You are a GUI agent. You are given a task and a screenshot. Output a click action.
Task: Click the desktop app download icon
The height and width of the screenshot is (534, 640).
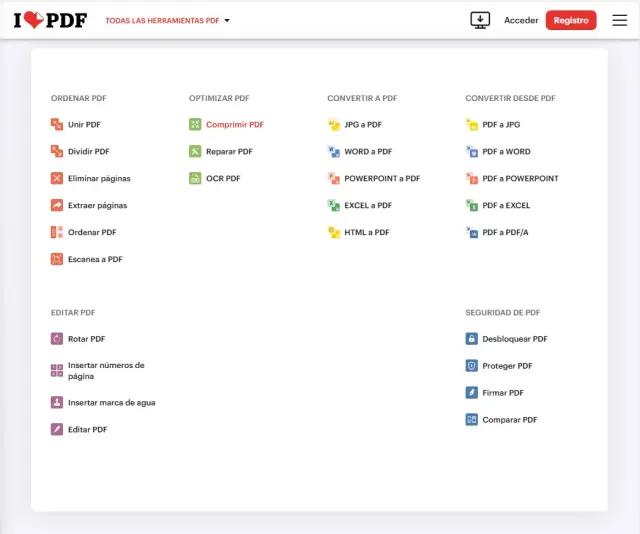(480, 20)
